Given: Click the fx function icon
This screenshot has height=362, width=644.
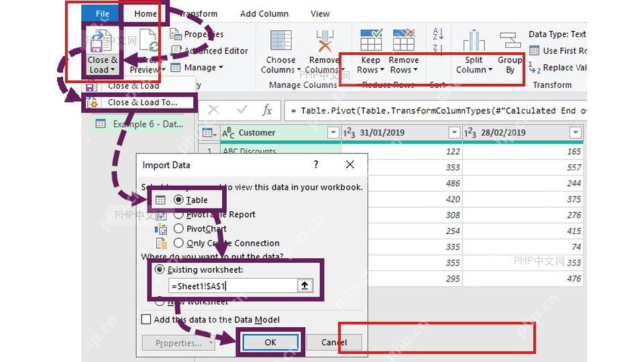Looking at the screenshot, I should [268, 110].
